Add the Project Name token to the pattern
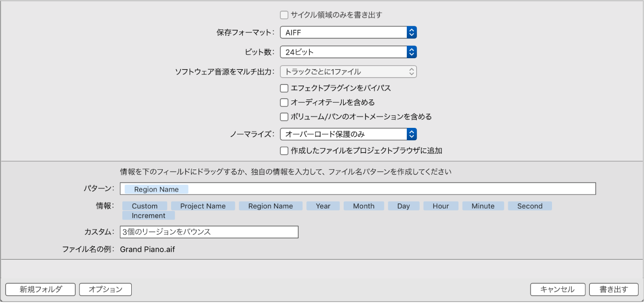The image size is (644, 303). (203, 205)
